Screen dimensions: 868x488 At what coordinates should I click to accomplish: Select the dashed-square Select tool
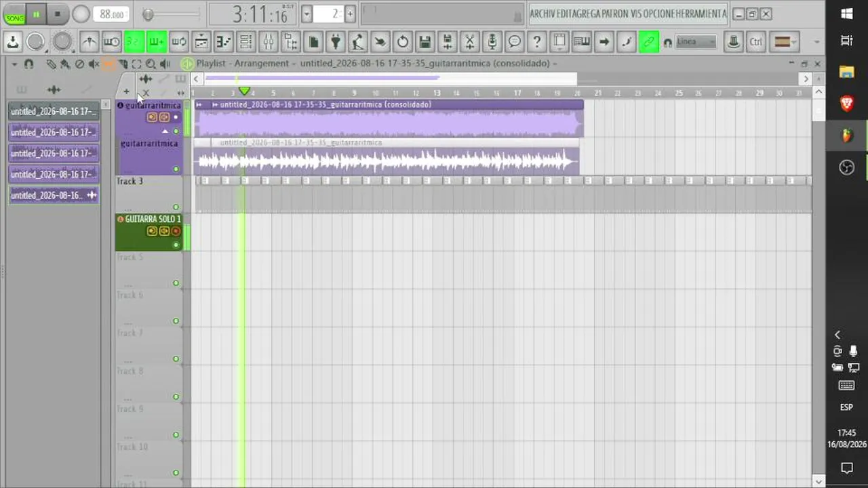136,64
